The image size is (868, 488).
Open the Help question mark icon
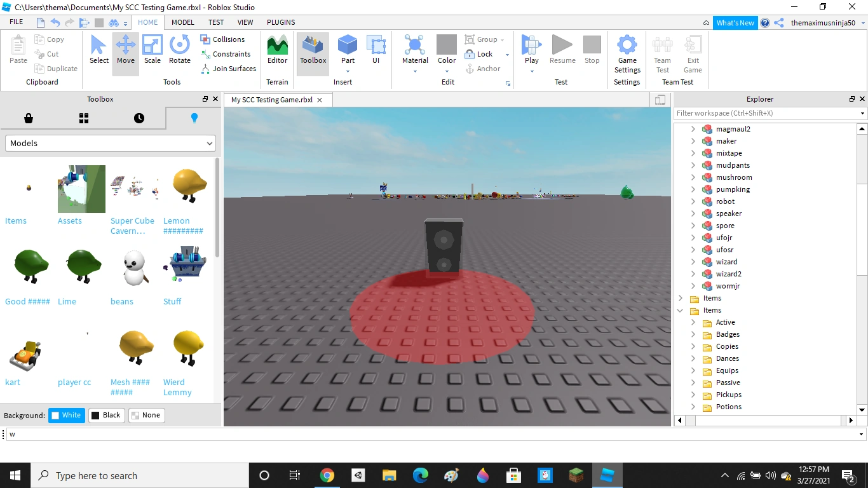pyautogui.click(x=765, y=23)
